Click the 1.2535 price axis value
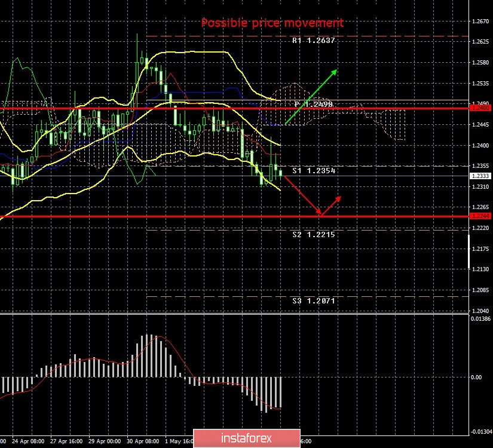 point(480,83)
